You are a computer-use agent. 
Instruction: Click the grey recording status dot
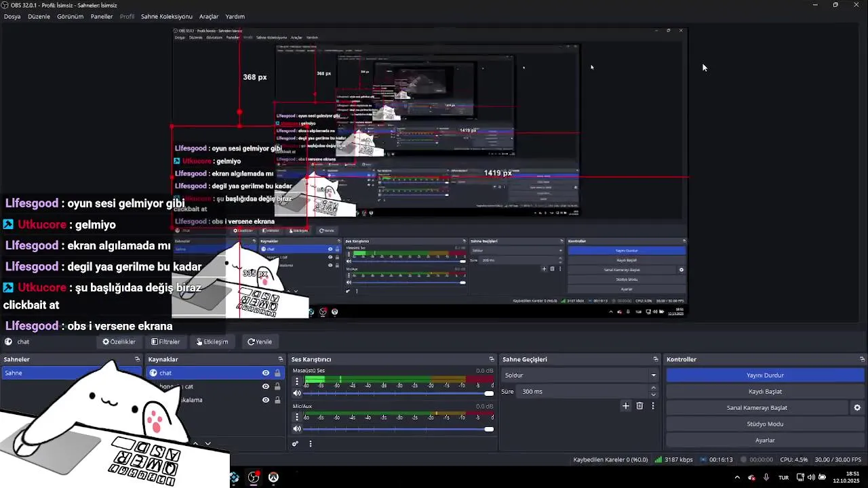pyautogui.click(x=743, y=460)
